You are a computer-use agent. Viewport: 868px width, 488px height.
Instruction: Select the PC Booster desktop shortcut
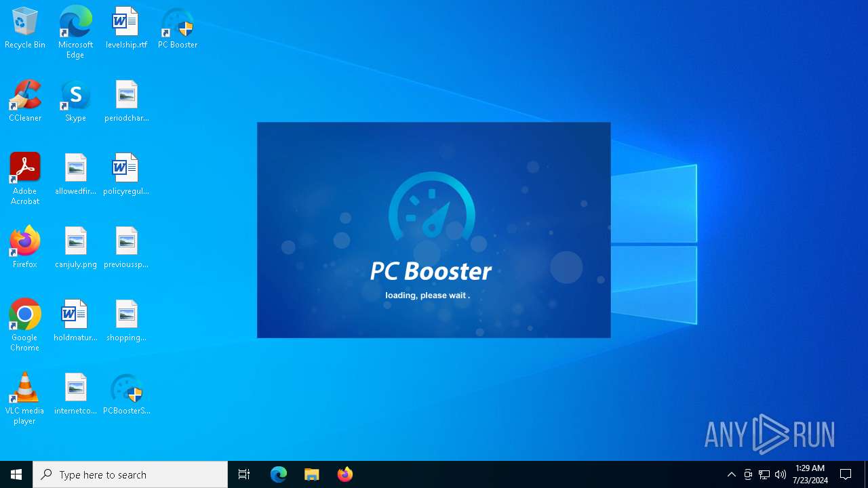click(178, 28)
